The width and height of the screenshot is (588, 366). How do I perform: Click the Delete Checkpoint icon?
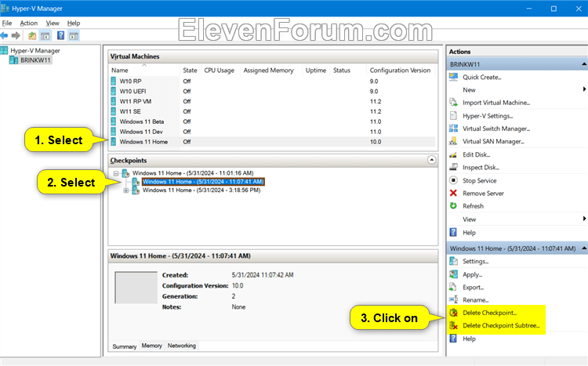[x=454, y=313]
